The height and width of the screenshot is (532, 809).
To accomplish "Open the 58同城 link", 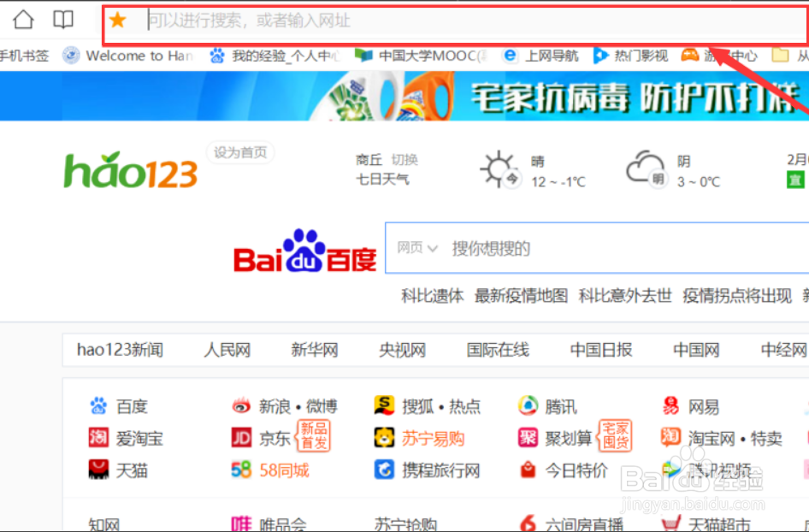I will point(284,470).
